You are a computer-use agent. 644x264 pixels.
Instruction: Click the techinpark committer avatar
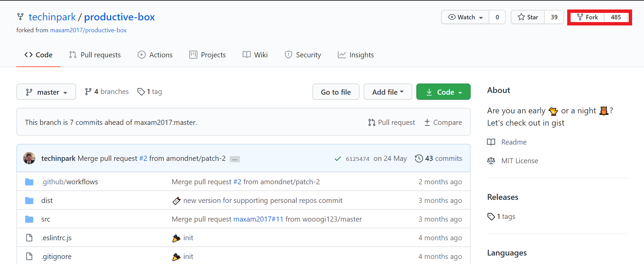coord(29,158)
